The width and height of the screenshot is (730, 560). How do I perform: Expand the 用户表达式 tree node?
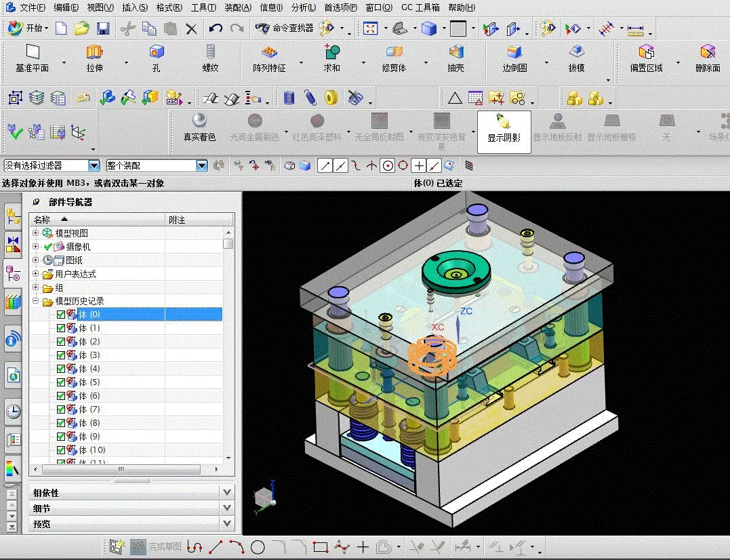36,273
